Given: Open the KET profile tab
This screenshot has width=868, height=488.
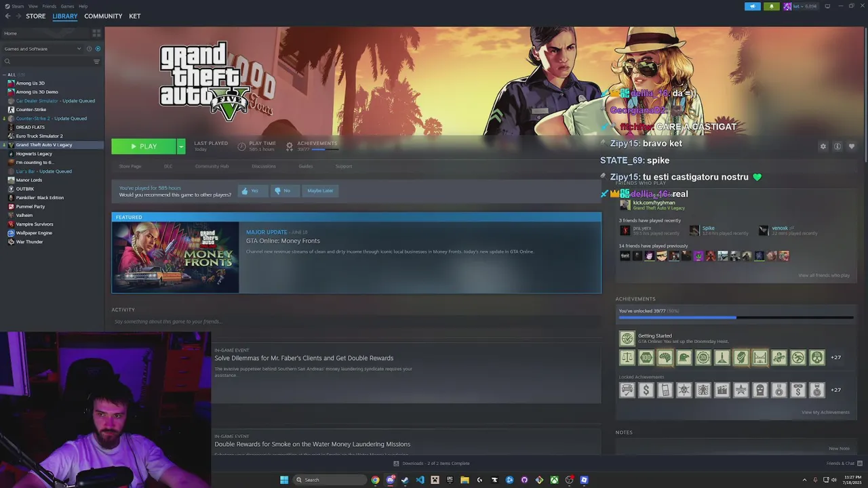Looking at the screenshot, I should pos(135,16).
